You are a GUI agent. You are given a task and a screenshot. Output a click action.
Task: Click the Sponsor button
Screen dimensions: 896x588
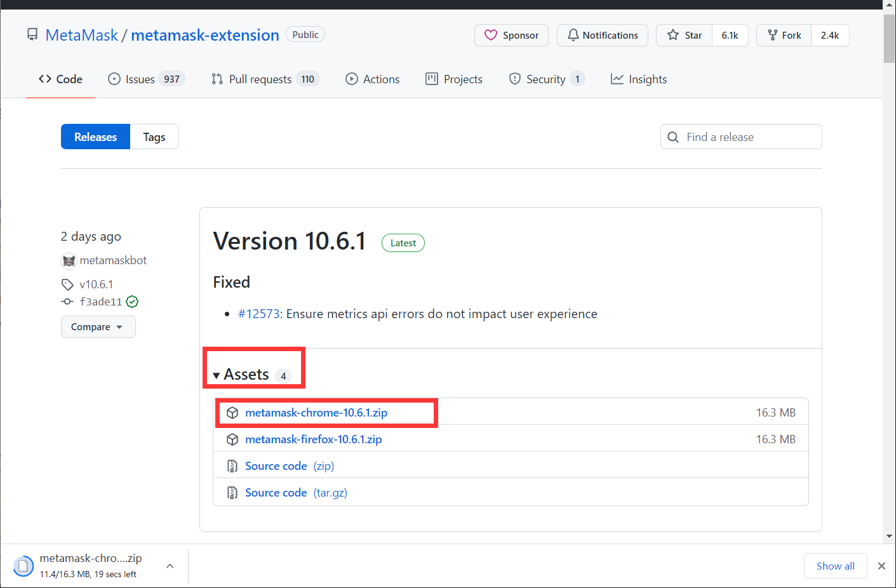coord(512,36)
